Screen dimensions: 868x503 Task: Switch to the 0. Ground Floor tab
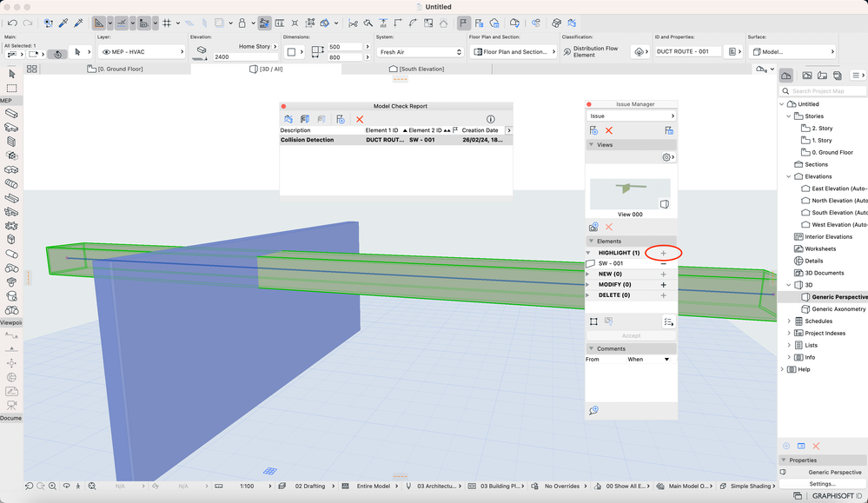pos(114,69)
